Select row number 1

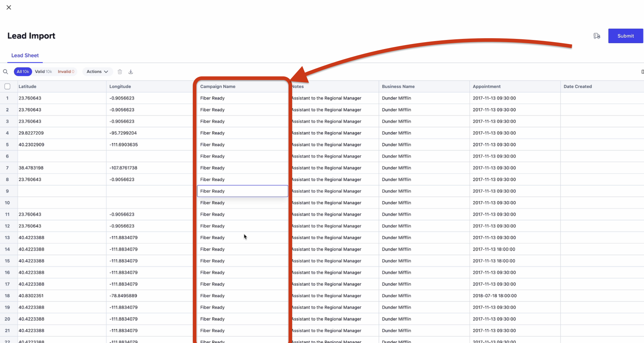pyautogui.click(x=7, y=98)
